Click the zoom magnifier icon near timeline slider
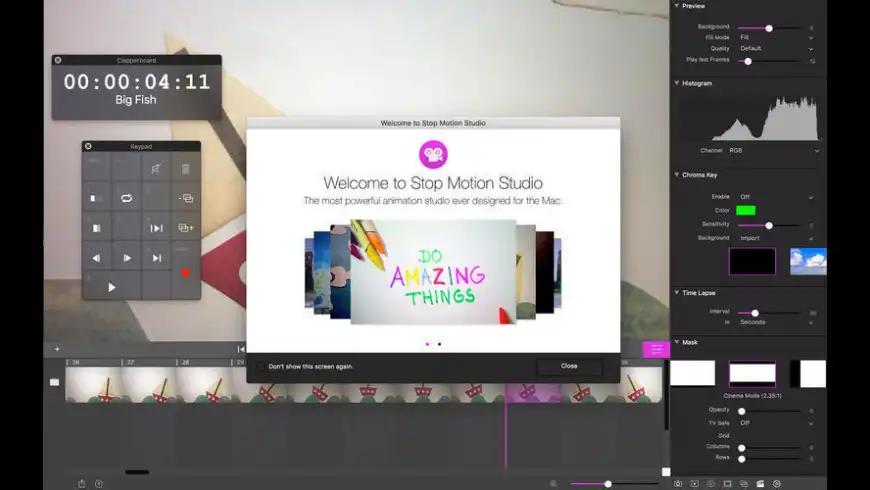 pyautogui.click(x=553, y=483)
